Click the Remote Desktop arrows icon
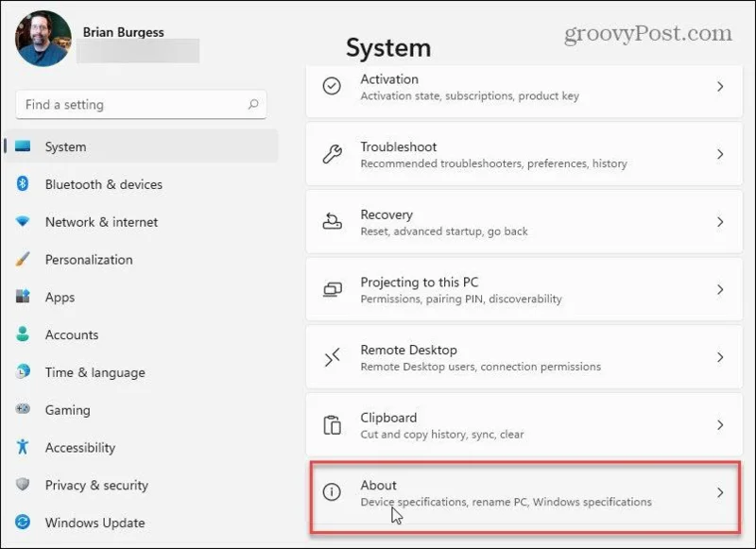This screenshot has width=756, height=549. (x=333, y=357)
